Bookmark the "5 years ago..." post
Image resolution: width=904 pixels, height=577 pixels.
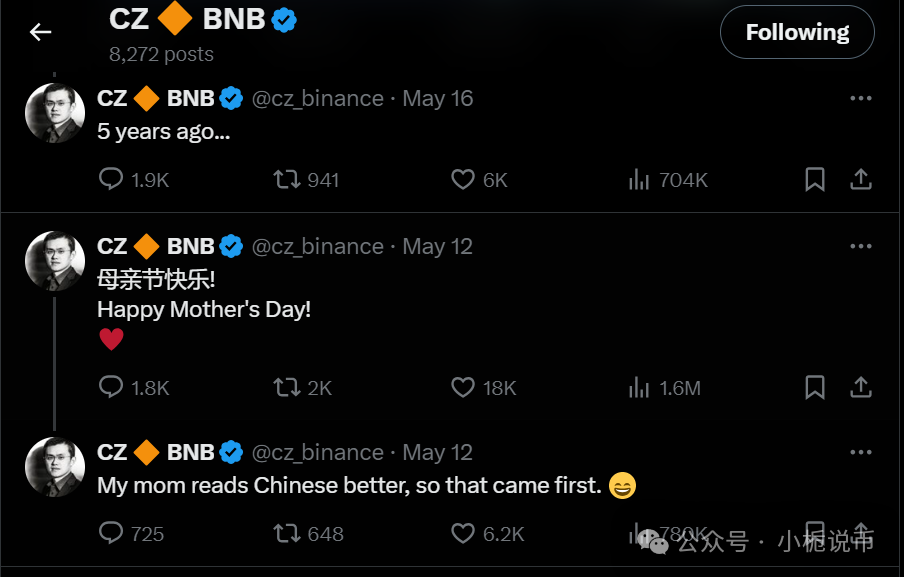815,180
